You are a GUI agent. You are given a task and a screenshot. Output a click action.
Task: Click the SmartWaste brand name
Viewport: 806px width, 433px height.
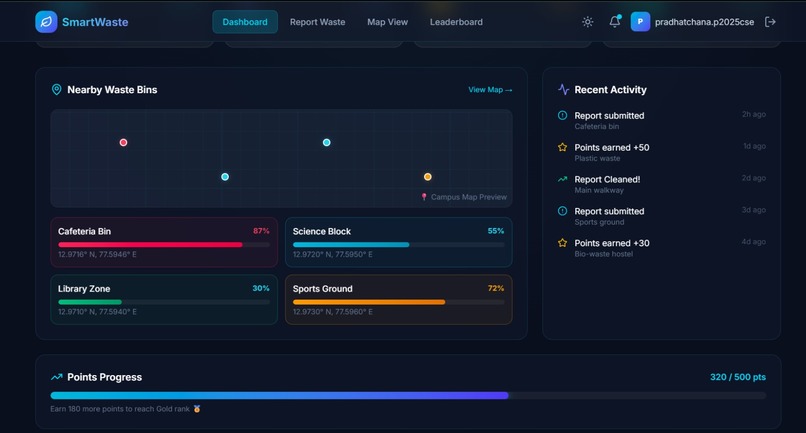(95, 22)
